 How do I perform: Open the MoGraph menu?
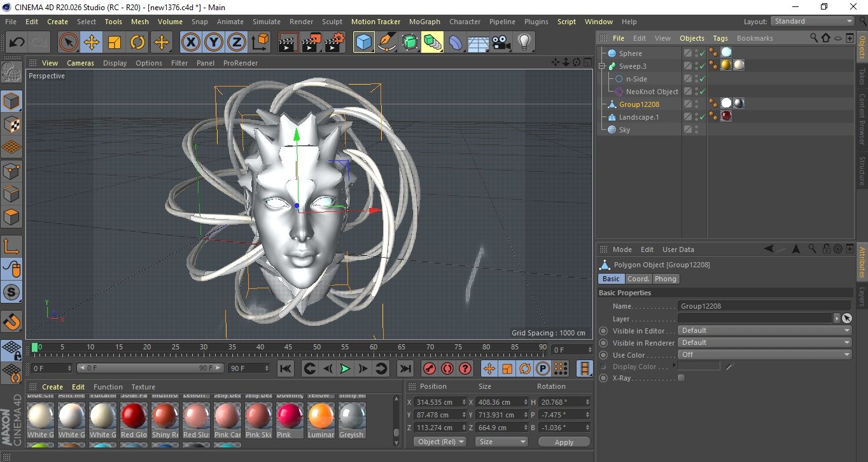pyautogui.click(x=424, y=22)
